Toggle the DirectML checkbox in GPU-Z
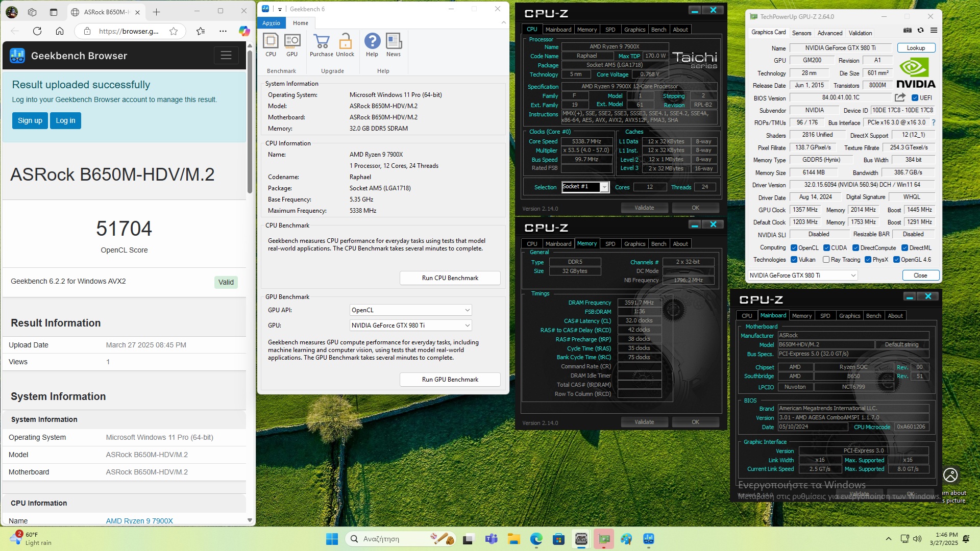The width and height of the screenshot is (980, 551). [904, 248]
